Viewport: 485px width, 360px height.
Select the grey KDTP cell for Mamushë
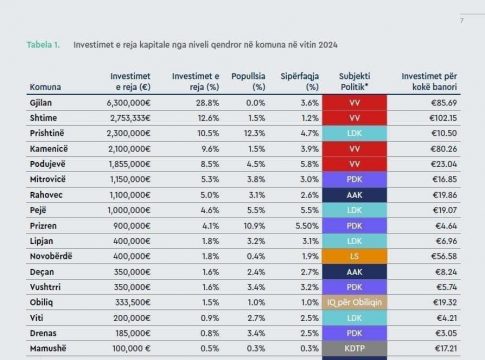[x=354, y=348]
